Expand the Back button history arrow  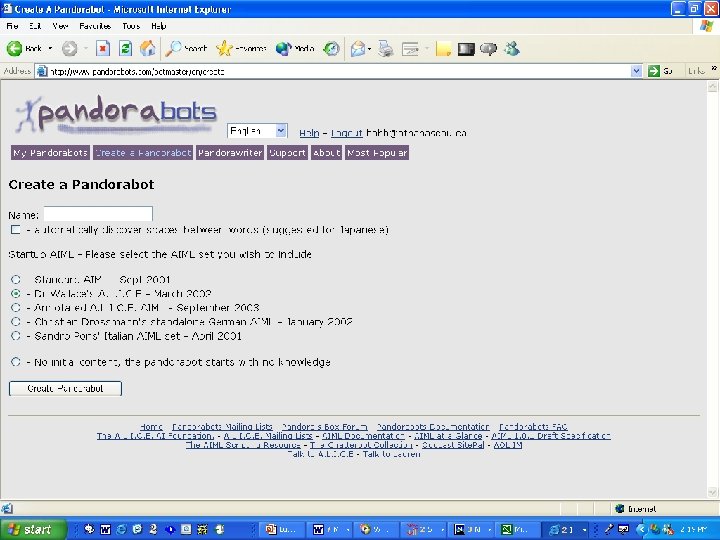click(x=50, y=48)
